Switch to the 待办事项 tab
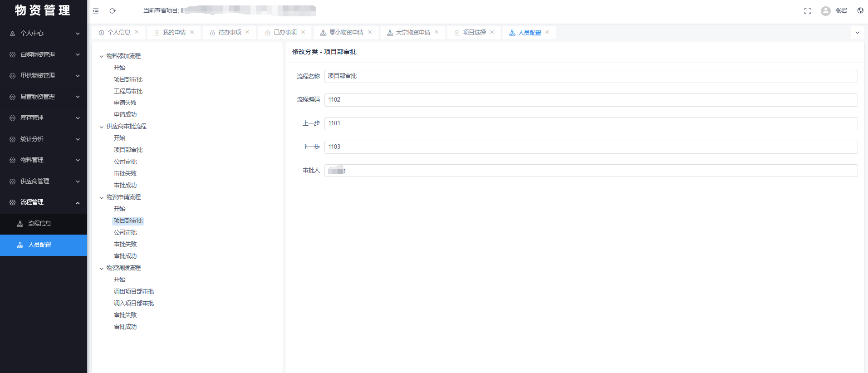 point(230,33)
